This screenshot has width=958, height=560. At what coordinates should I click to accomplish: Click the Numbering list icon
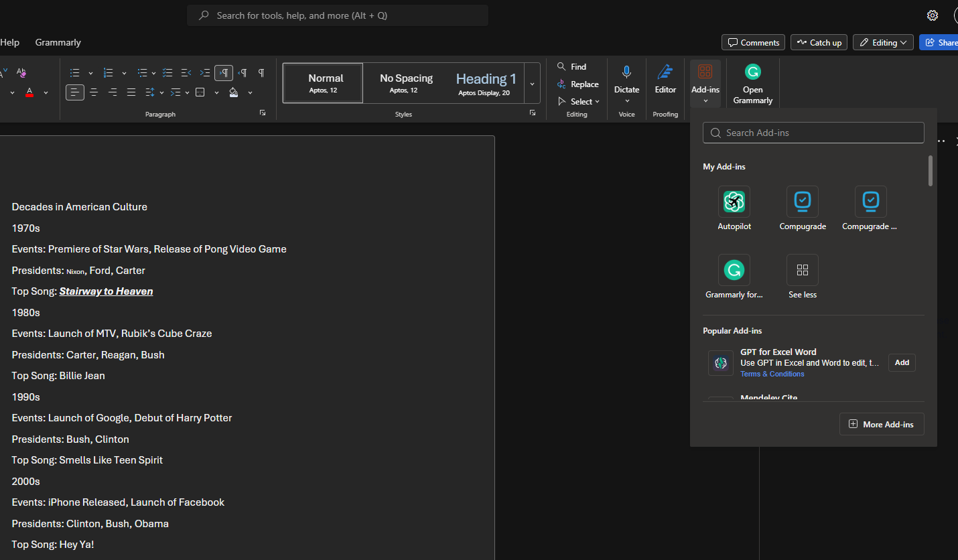click(x=109, y=73)
